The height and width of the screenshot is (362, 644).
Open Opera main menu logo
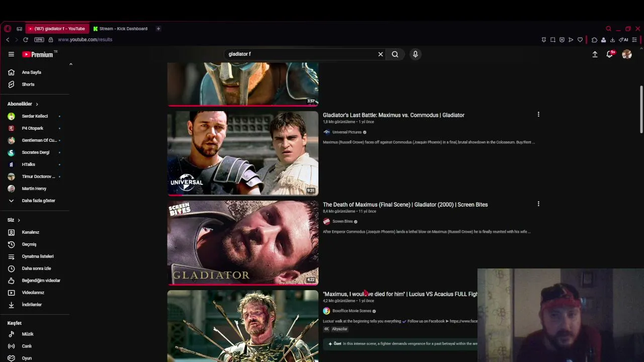(x=8, y=29)
